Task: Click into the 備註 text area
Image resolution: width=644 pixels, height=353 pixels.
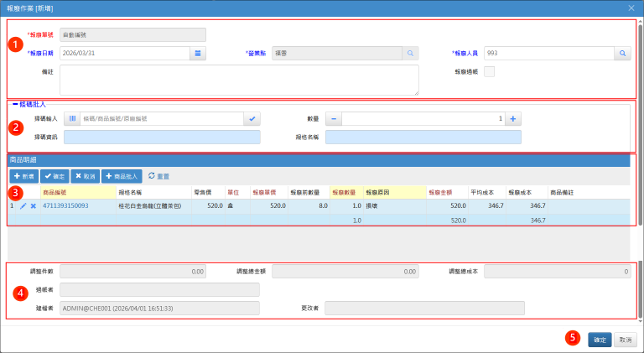Action: click(239, 80)
